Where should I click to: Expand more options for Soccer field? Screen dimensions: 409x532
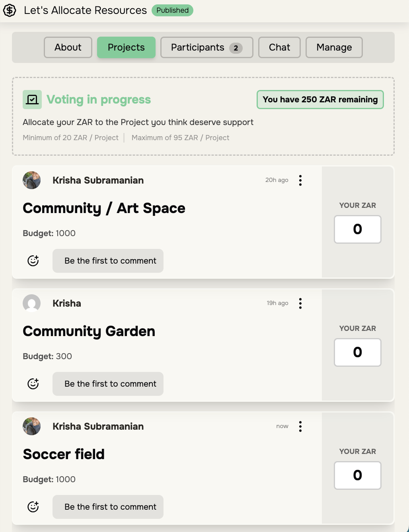click(300, 426)
